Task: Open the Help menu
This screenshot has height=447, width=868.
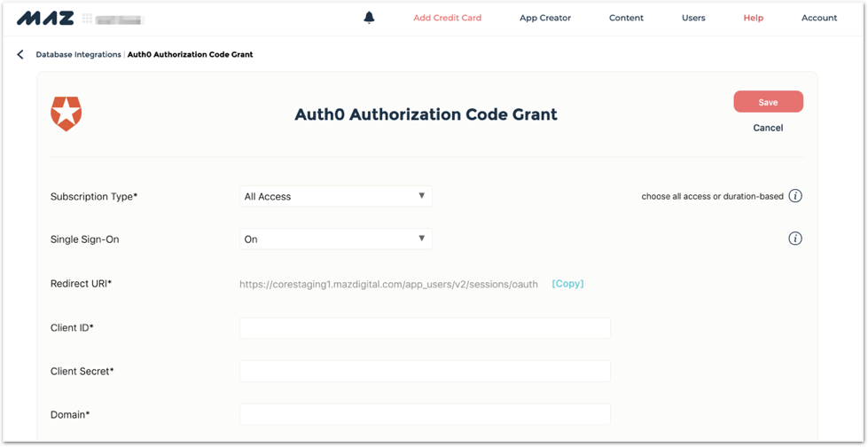Action: 754,18
